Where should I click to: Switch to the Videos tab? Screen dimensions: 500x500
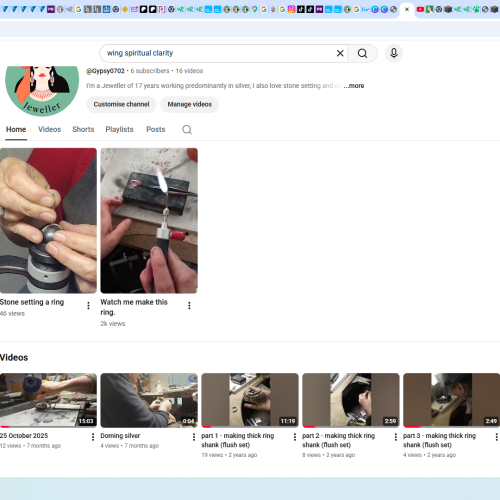49,129
